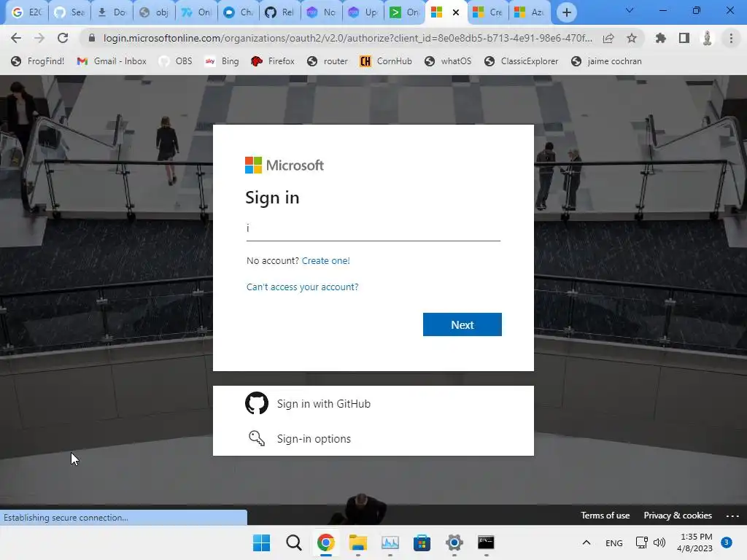Open FrogFind! bookmark
Screen dimensions: 747x560
tap(38, 61)
